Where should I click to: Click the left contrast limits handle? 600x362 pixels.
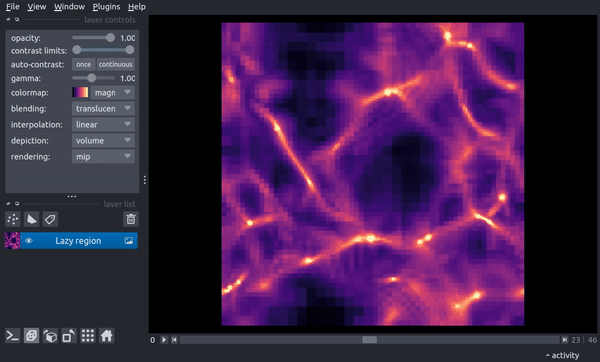(77, 50)
